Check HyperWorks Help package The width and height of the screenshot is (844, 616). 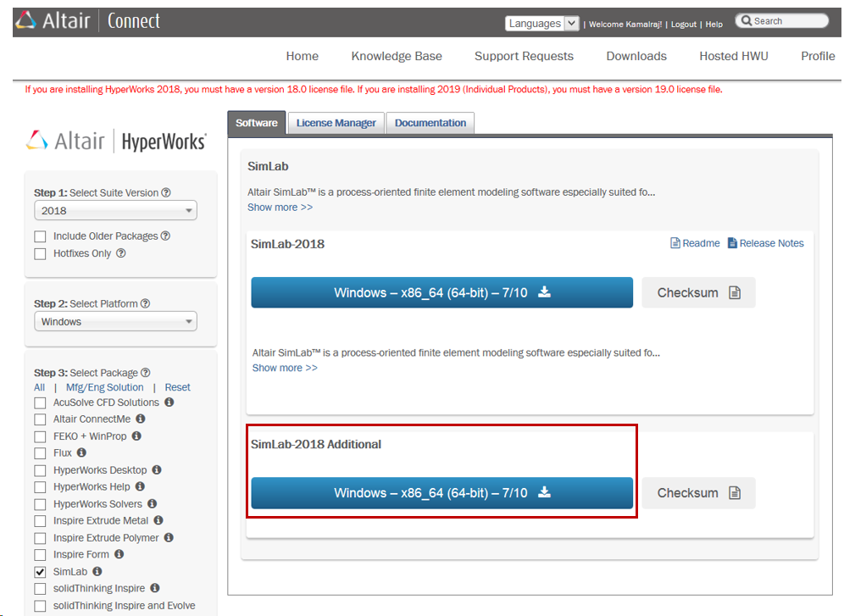(x=41, y=487)
